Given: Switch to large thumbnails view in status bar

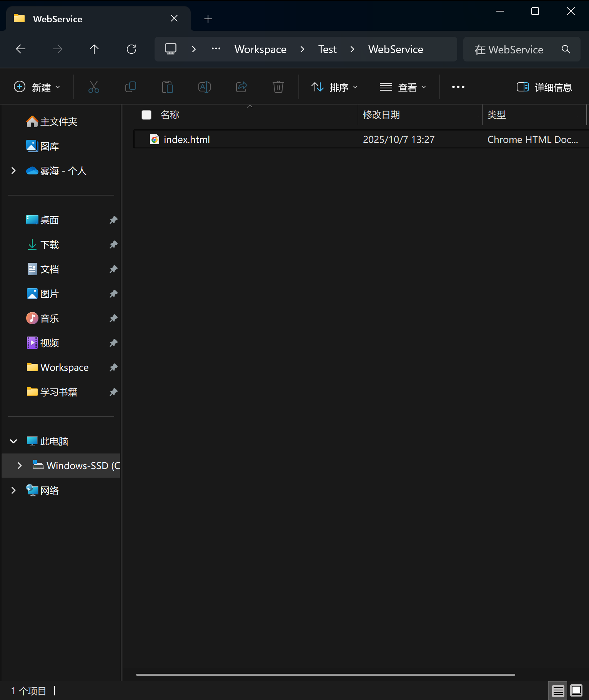Looking at the screenshot, I should point(576,691).
